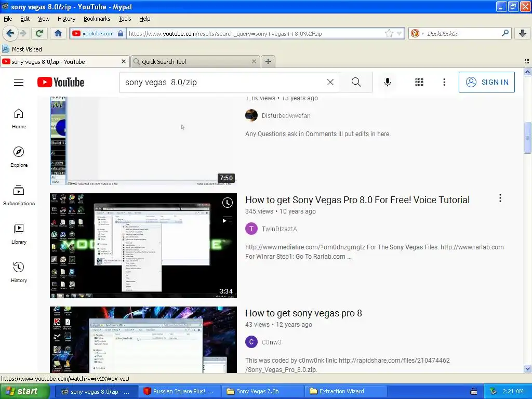The width and height of the screenshot is (532, 399).
Task: Close the Quick Search Tool tab
Action: tap(254, 61)
